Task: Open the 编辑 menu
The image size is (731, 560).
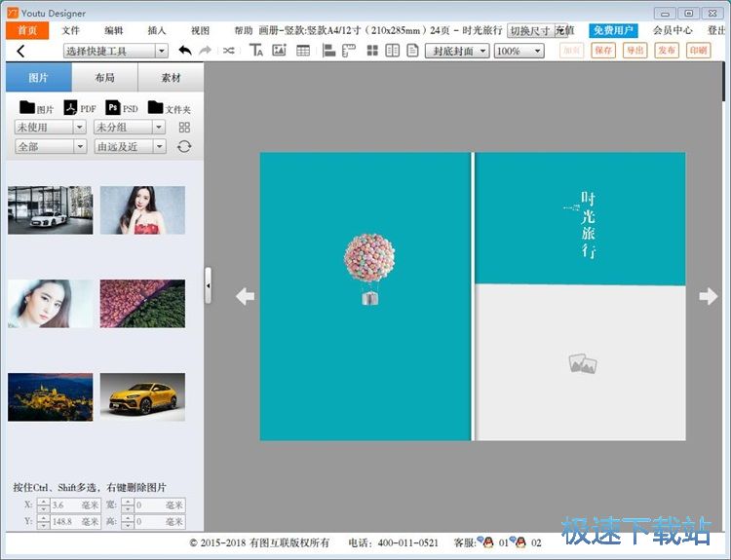Action: coord(114,30)
